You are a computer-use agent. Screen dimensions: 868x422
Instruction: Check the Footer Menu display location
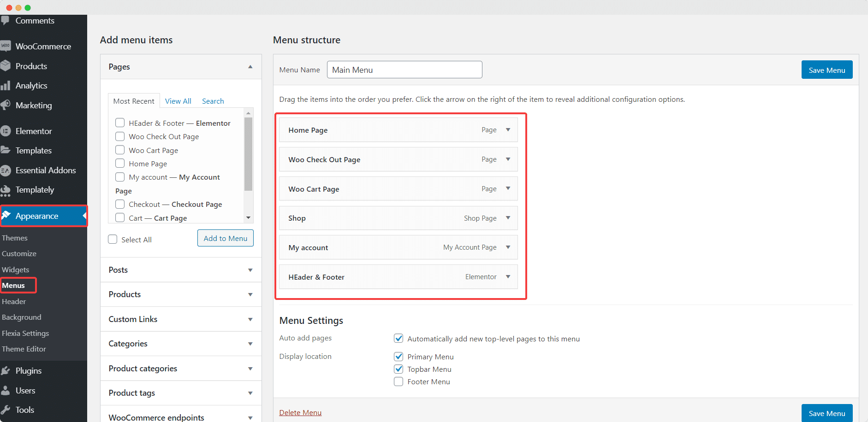pyautogui.click(x=398, y=381)
